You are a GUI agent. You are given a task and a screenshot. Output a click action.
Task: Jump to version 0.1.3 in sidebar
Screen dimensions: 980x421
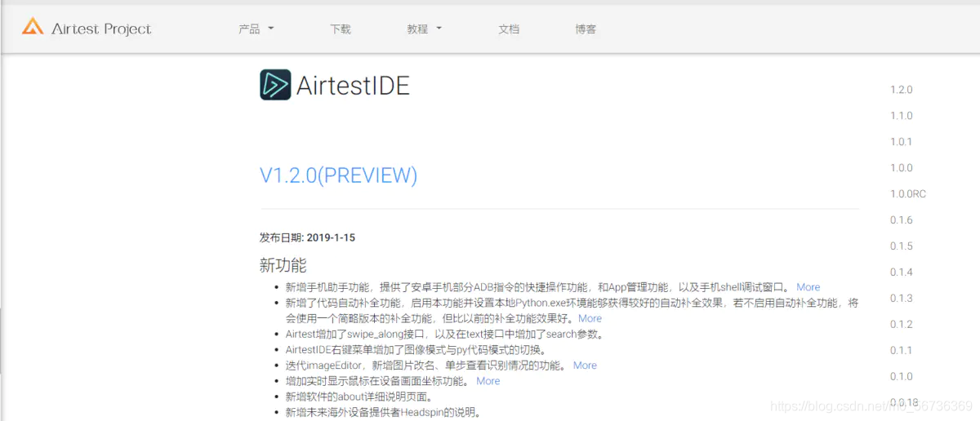click(902, 299)
